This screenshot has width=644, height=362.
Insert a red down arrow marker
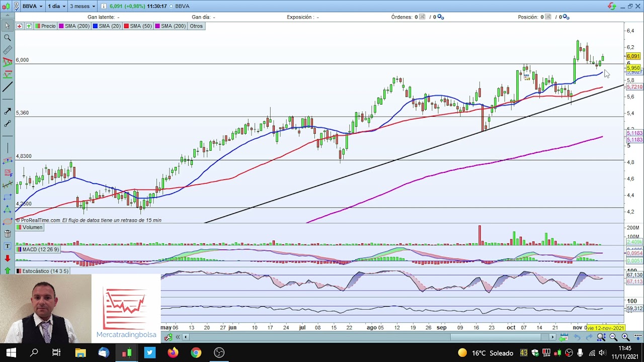[x=8, y=258]
